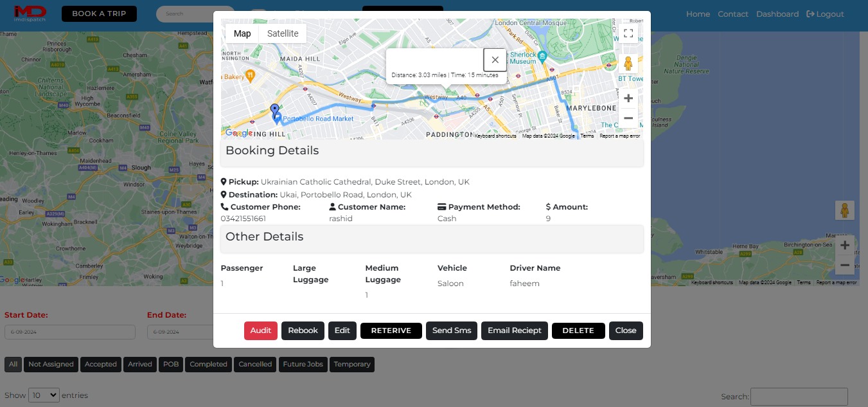Image resolution: width=868 pixels, height=407 pixels.
Task: Switch modal map to Satellite view
Action: click(283, 33)
